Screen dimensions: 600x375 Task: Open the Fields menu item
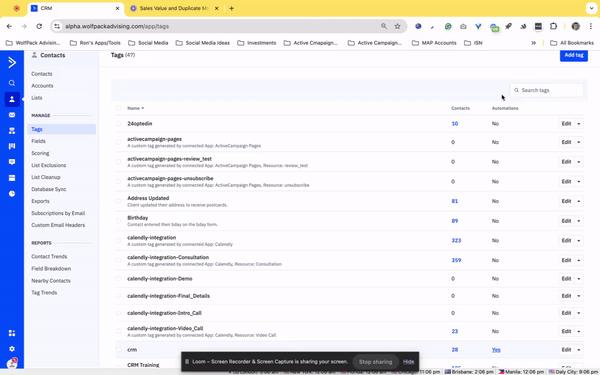tap(38, 141)
